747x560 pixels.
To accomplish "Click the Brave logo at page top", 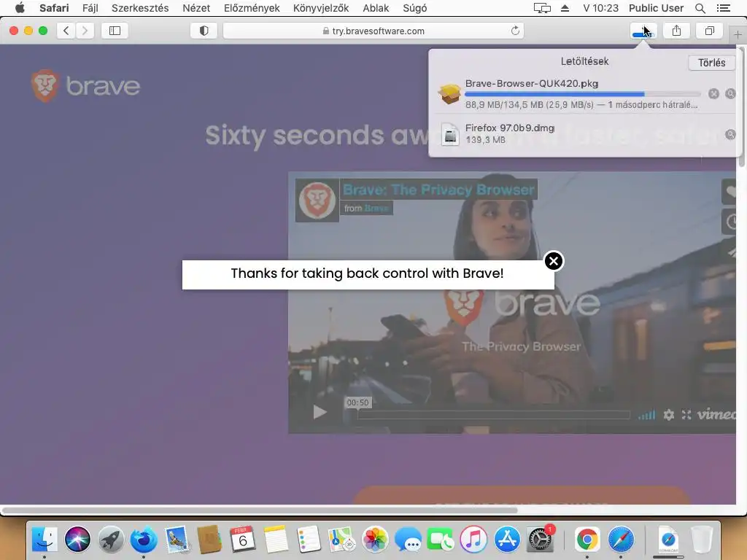I will 86,86.
